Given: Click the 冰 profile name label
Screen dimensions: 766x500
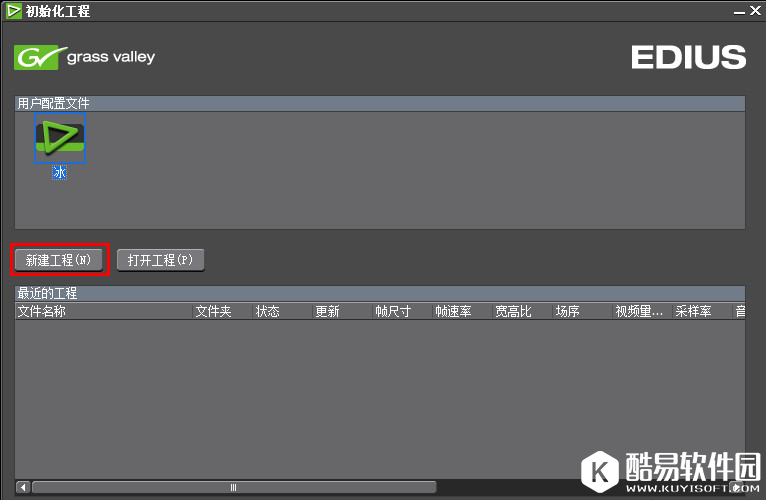Looking at the screenshot, I should point(60,172).
